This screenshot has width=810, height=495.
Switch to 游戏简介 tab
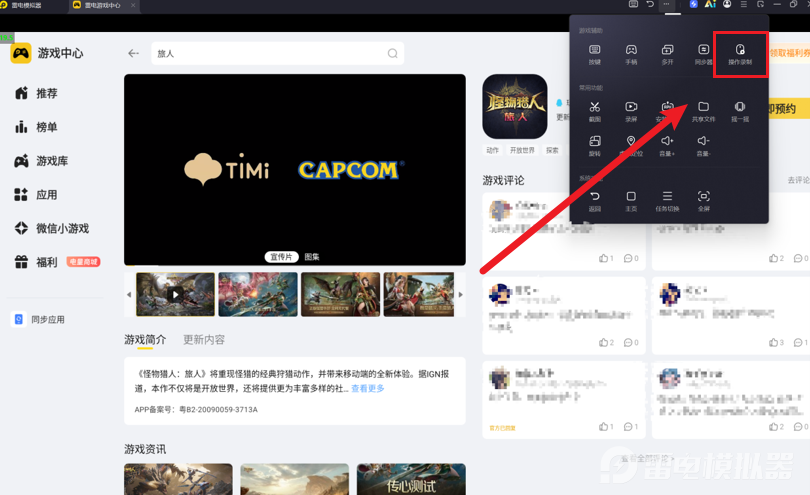pos(145,339)
